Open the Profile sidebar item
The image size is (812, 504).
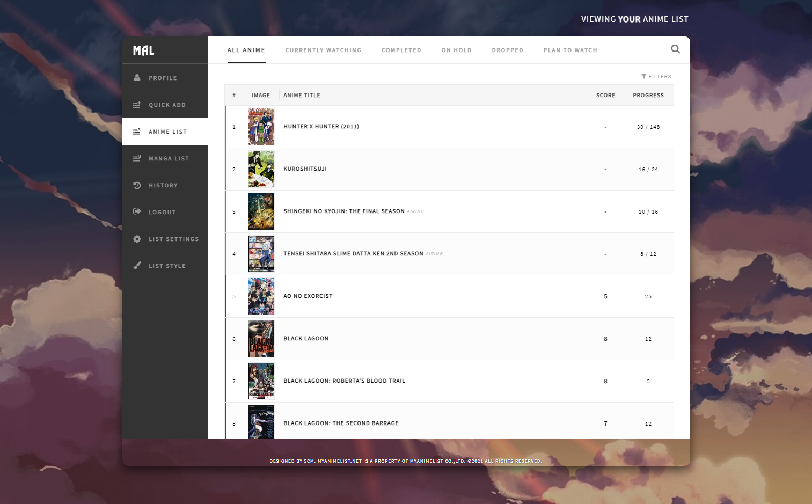pyautogui.click(x=163, y=78)
